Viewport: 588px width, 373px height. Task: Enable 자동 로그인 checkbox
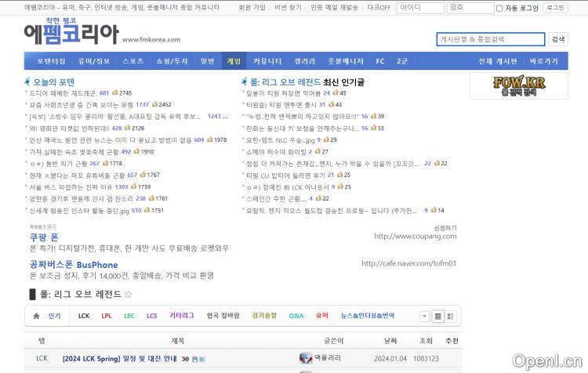click(500, 8)
